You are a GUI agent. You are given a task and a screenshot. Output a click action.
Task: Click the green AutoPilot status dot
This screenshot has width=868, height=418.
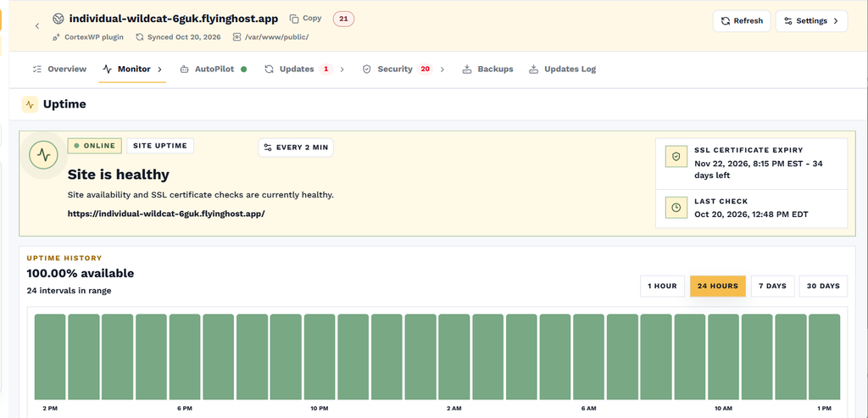click(243, 70)
